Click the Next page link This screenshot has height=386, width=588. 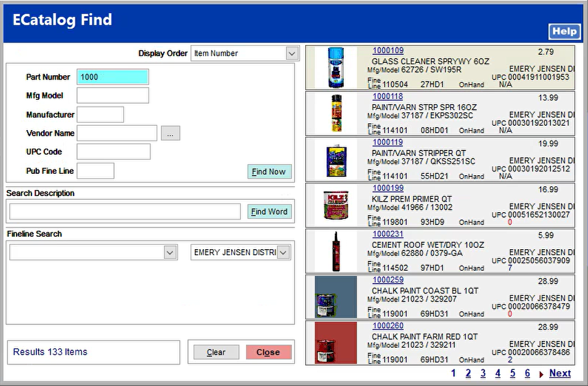pyautogui.click(x=560, y=373)
